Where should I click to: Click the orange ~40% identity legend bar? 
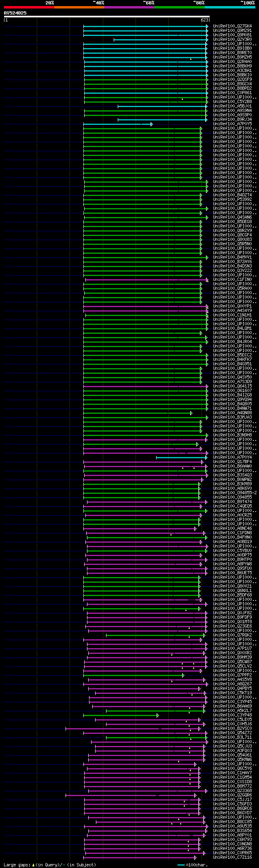click(x=79, y=7)
